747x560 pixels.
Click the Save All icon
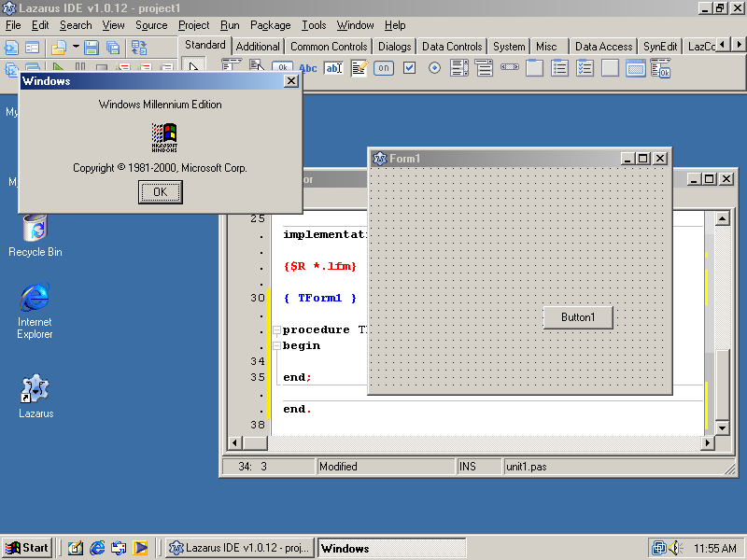113,48
